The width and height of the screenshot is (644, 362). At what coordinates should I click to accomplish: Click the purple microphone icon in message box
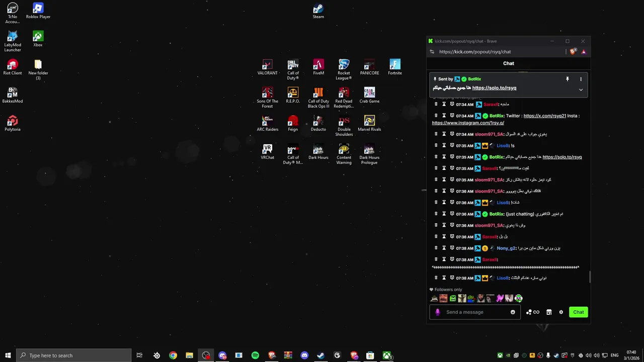[437, 312]
